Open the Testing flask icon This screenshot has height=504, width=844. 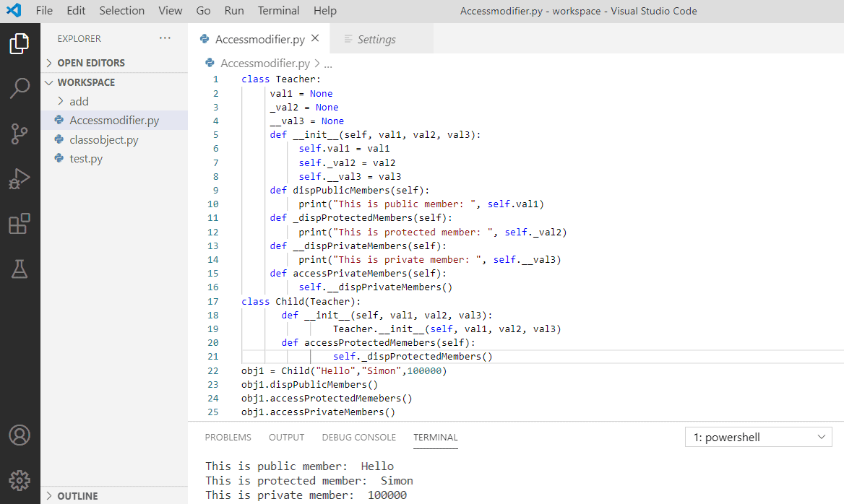point(20,269)
